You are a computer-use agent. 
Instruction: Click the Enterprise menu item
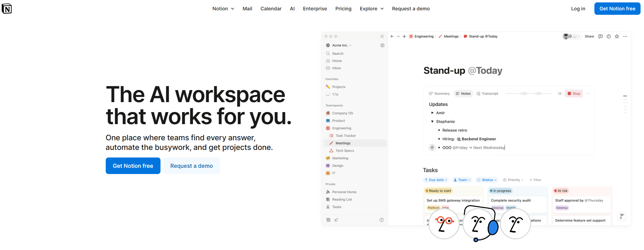click(x=315, y=9)
